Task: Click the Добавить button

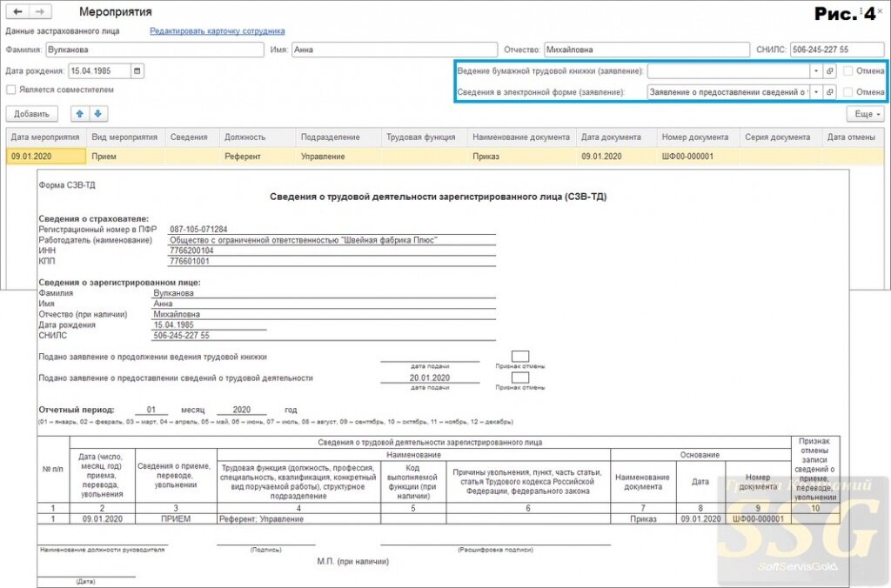Action: (x=32, y=114)
